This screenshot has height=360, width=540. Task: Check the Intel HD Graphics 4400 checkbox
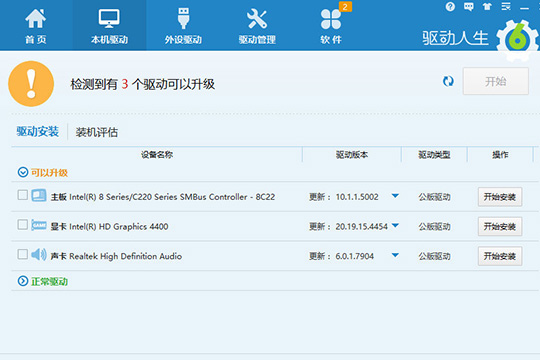(x=23, y=225)
